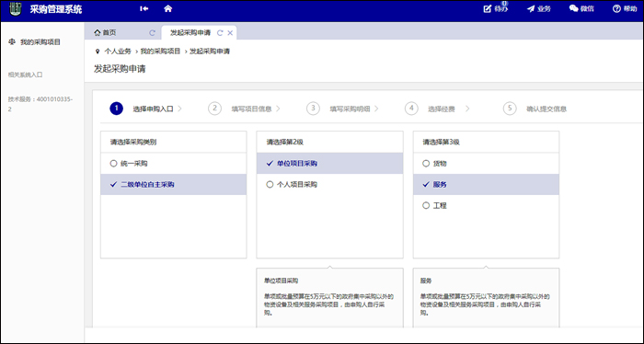
Task: Close the 发起采购申请 tab
Action: click(230, 33)
